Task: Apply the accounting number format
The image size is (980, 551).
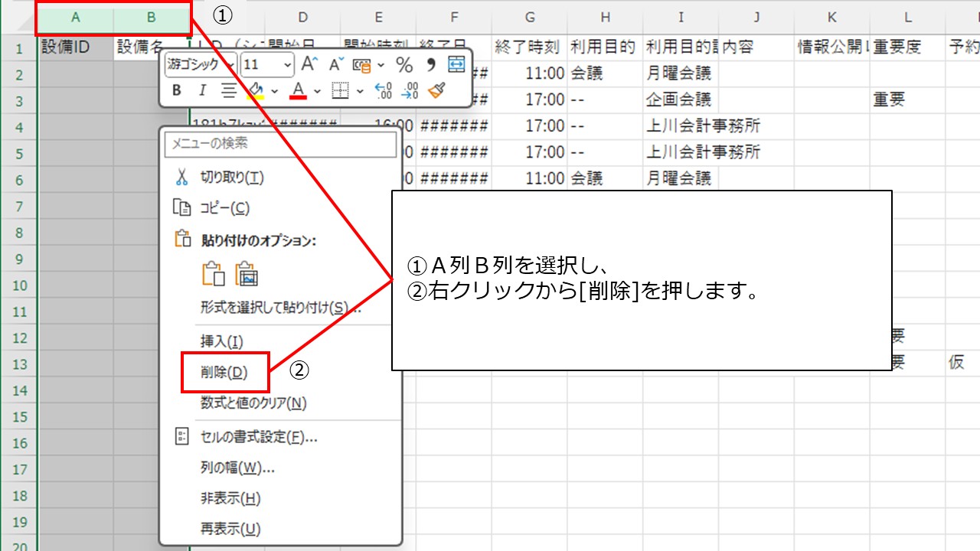Action: point(361,65)
